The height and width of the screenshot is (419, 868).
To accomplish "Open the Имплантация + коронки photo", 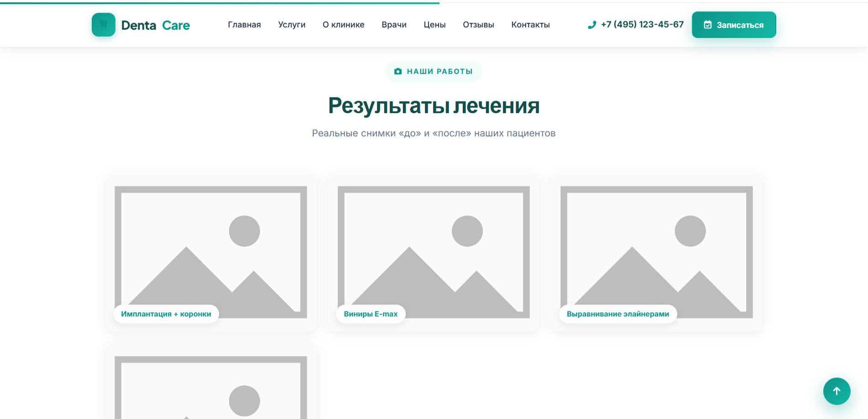I will (x=211, y=252).
